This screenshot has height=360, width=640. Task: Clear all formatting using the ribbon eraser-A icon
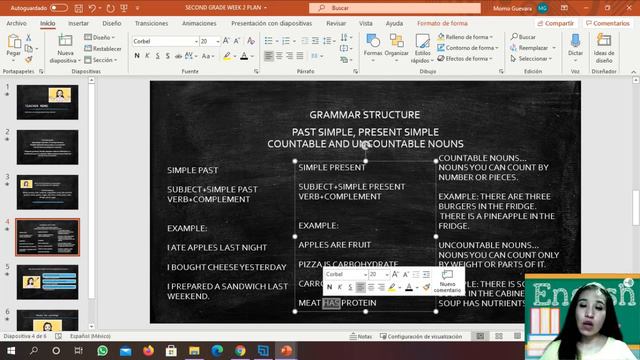coord(251,41)
